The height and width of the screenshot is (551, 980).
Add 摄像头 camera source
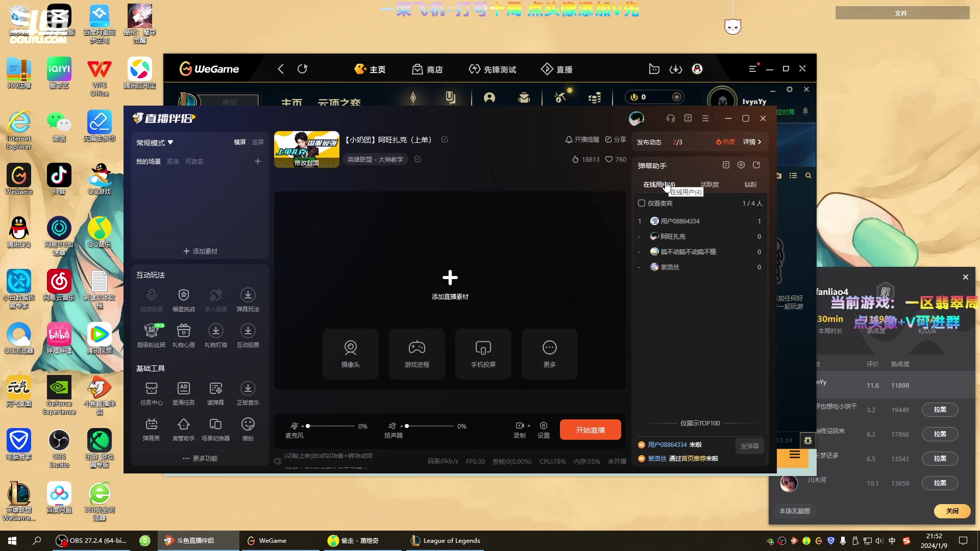tap(351, 354)
